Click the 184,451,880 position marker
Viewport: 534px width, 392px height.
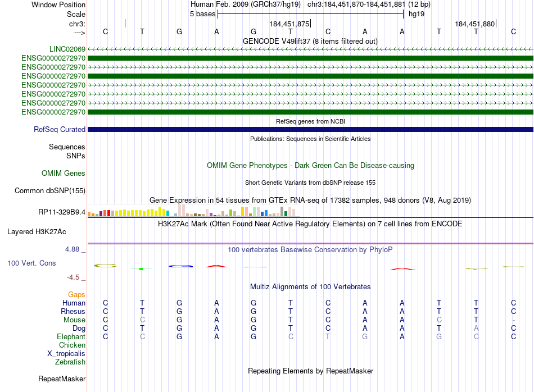pyautogui.click(x=476, y=24)
